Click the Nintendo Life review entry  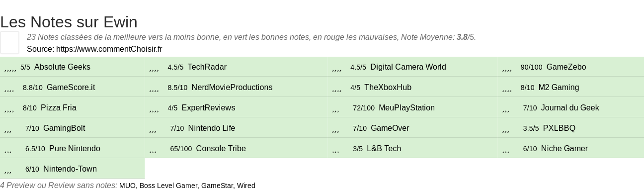point(212,128)
